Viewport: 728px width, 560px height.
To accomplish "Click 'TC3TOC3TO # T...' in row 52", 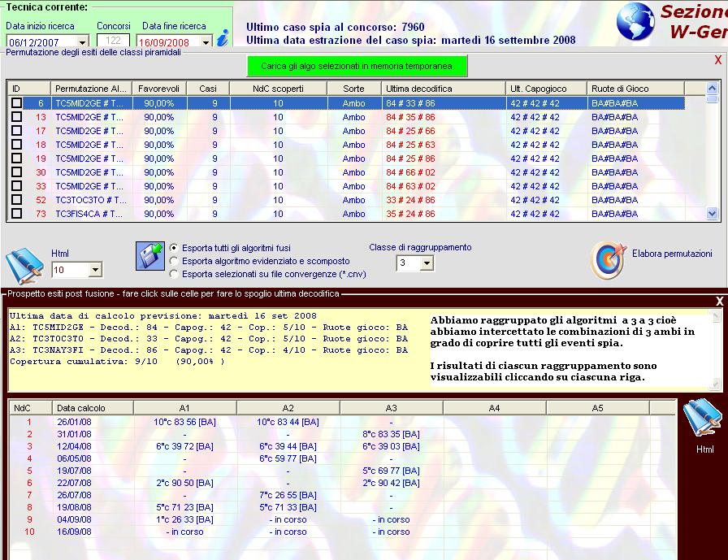I will click(x=91, y=200).
